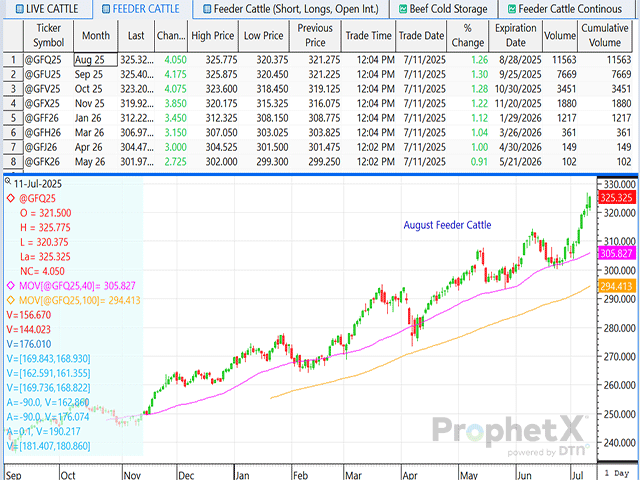
Task: Click the 1 Day interval box
Action: coord(617,473)
